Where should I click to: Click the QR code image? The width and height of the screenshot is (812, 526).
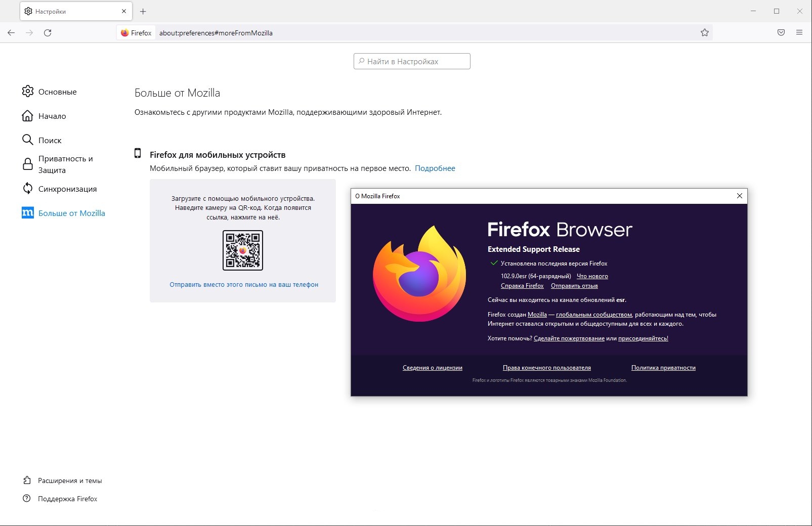pyautogui.click(x=243, y=250)
